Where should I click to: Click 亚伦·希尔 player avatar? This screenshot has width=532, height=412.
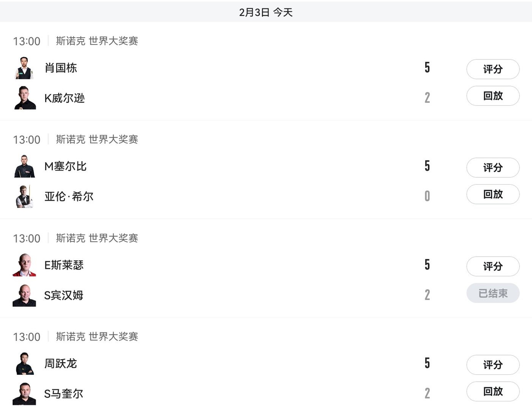click(x=24, y=196)
